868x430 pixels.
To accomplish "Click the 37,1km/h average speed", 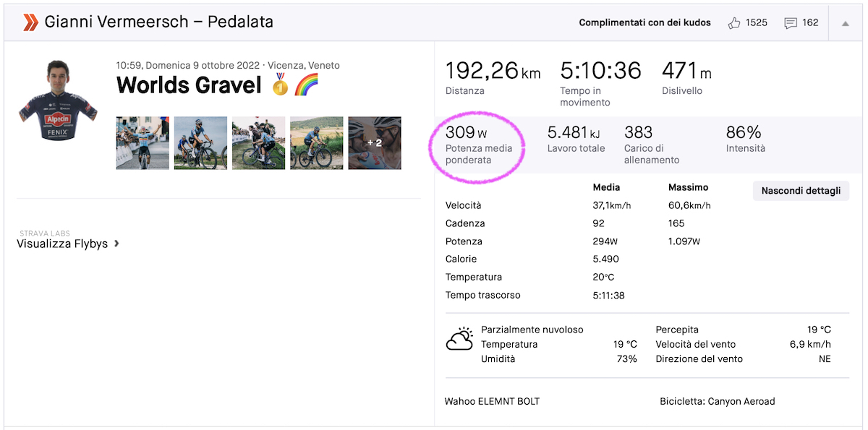I will coord(612,206).
